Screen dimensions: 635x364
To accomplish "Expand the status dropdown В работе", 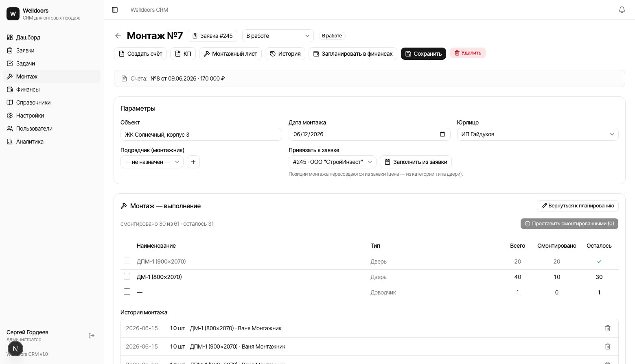I will 278,36.
